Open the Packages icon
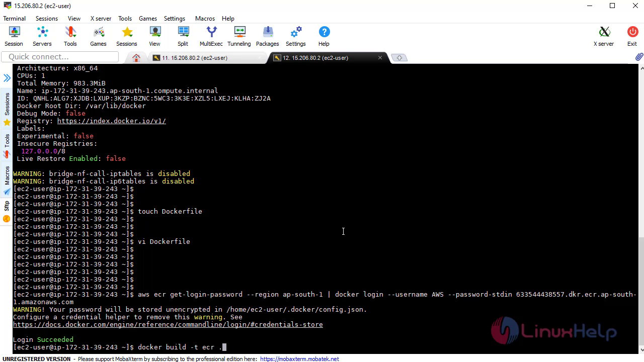Viewport: 644px width, 362px height. tap(268, 36)
